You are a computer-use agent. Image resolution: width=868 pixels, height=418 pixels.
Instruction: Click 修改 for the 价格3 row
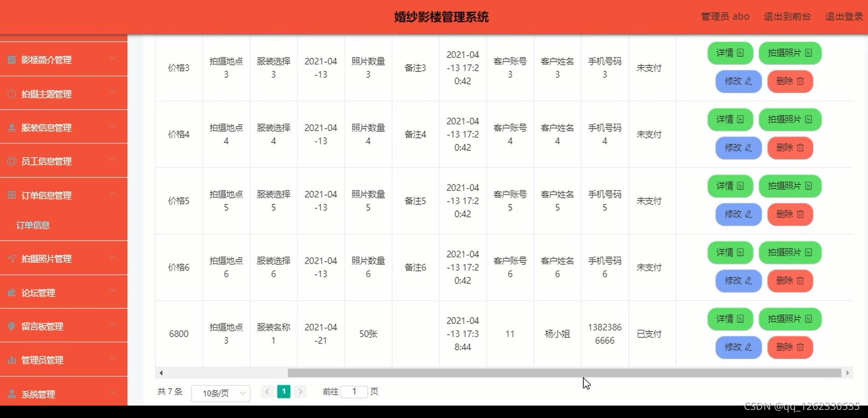pyautogui.click(x=738, y=81)
